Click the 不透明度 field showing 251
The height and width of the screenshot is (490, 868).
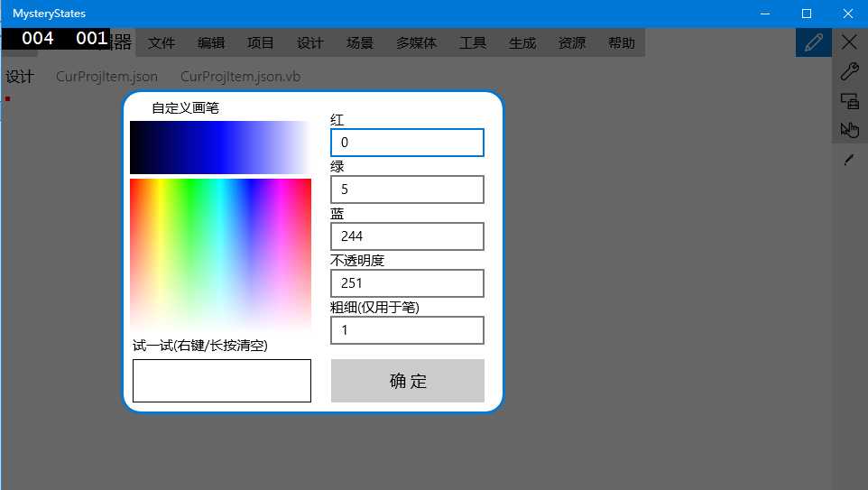(x=408, y=283)
